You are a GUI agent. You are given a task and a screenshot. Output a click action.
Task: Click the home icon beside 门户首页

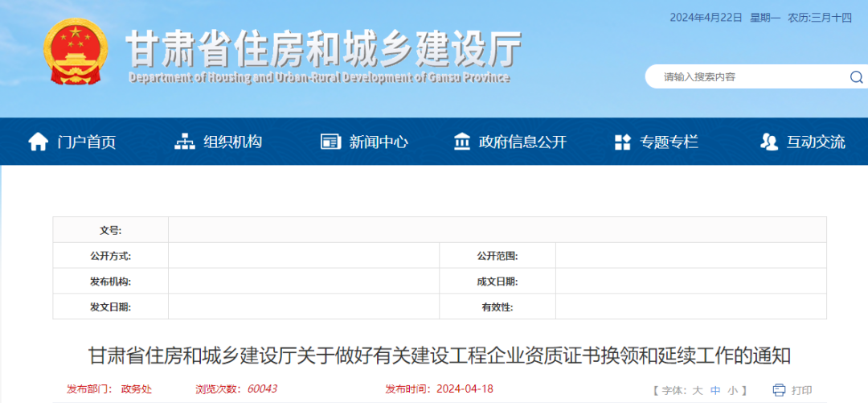point(39,142)
